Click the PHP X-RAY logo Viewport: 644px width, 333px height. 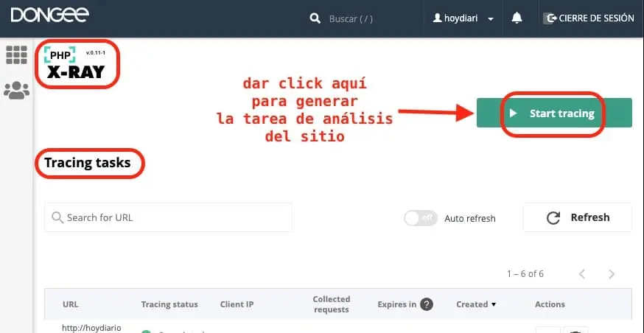point(76,63)
